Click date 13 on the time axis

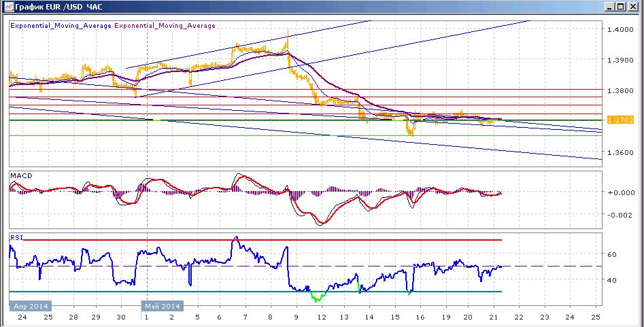[344, 317]
